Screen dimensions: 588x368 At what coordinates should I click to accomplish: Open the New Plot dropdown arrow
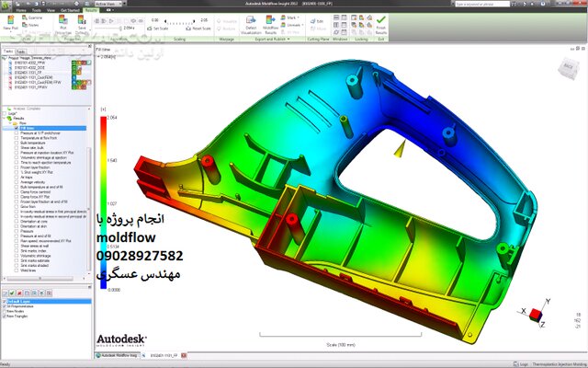(x=10, y=32)
